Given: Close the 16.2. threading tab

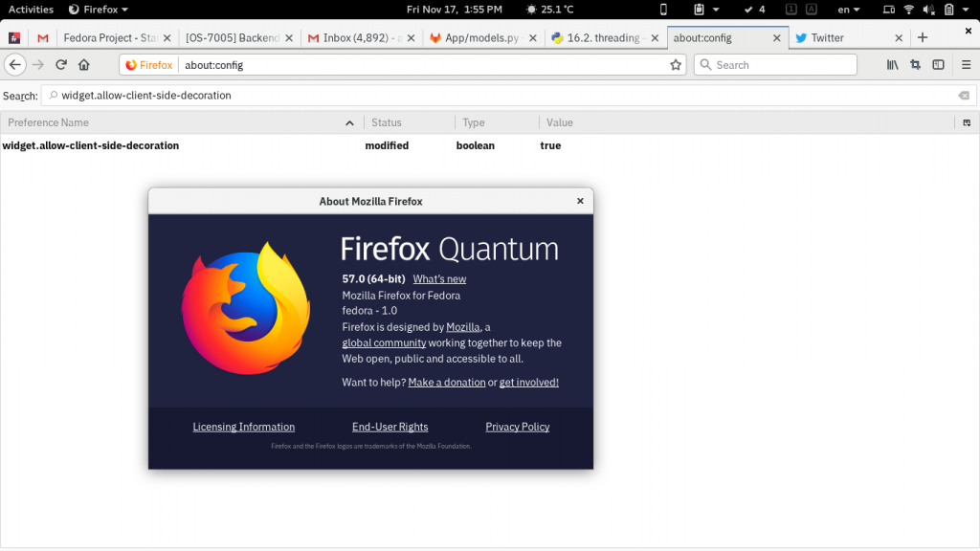Looking at the screenshot, I should (655, 38).
